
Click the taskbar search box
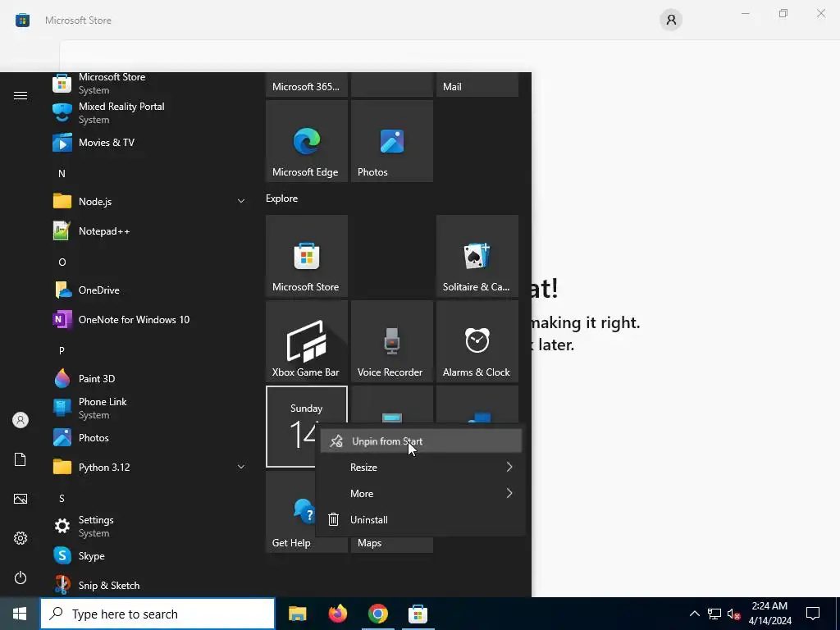[157, 614]
